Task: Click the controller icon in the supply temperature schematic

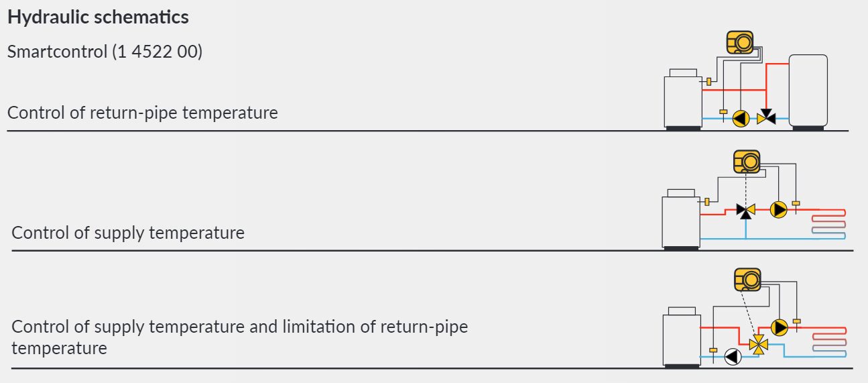Action: coord(747,162)
